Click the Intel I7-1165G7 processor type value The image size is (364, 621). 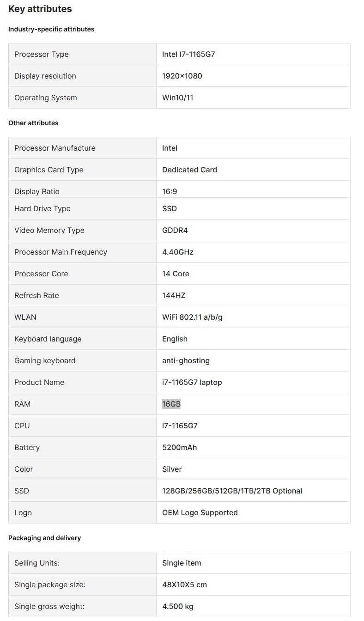click(188, 54)
